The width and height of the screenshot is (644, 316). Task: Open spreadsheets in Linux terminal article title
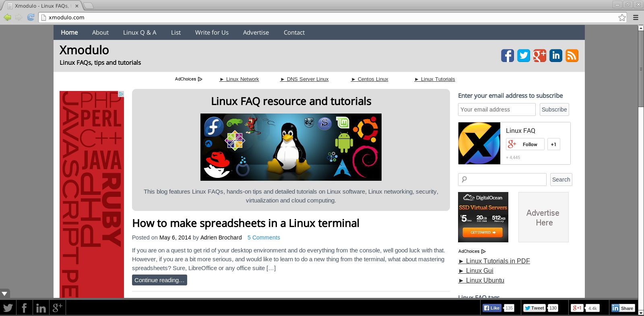point(246,223)
